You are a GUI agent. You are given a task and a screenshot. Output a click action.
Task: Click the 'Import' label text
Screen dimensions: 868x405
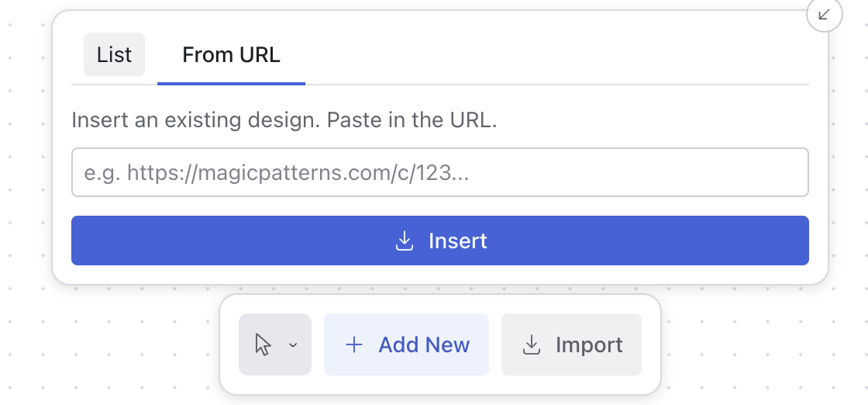[x=589, y=345]
